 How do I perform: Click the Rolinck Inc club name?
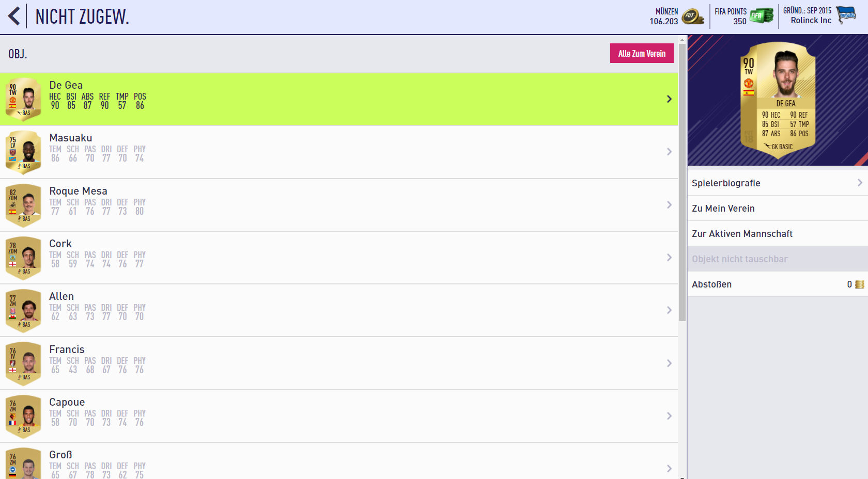(x=811, y=21)
